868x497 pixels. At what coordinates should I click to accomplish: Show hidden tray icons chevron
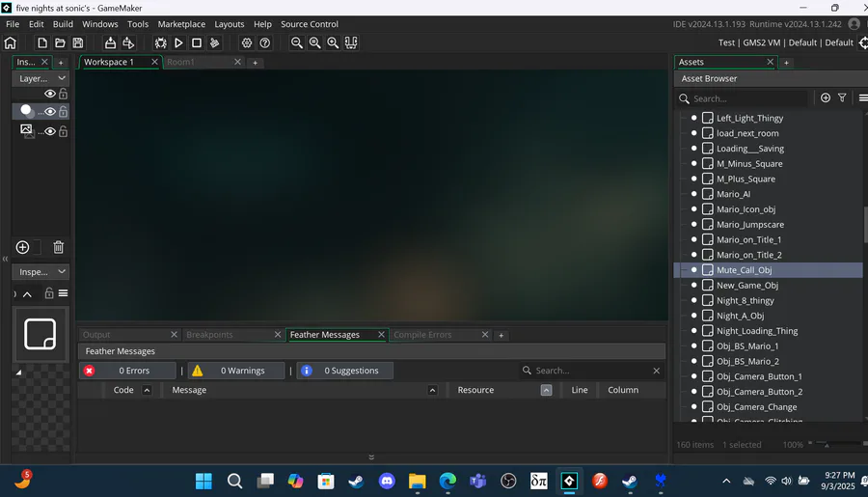click(726, 481)
